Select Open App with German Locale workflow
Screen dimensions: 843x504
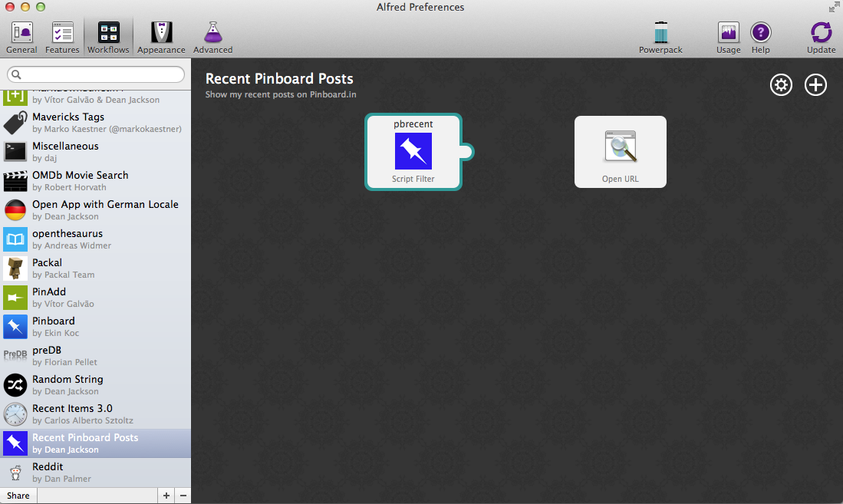coord(96,209)
